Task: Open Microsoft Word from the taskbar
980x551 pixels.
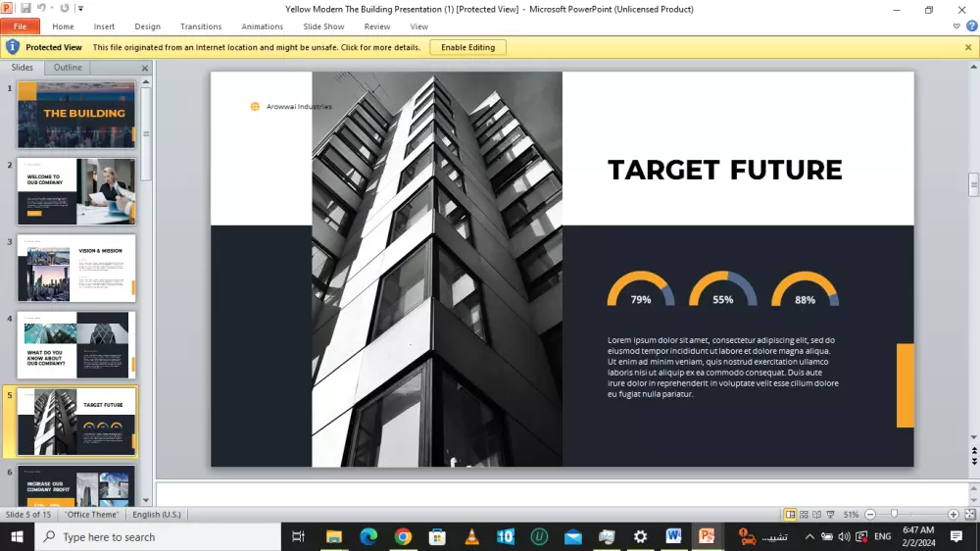Action: (673, 536)
